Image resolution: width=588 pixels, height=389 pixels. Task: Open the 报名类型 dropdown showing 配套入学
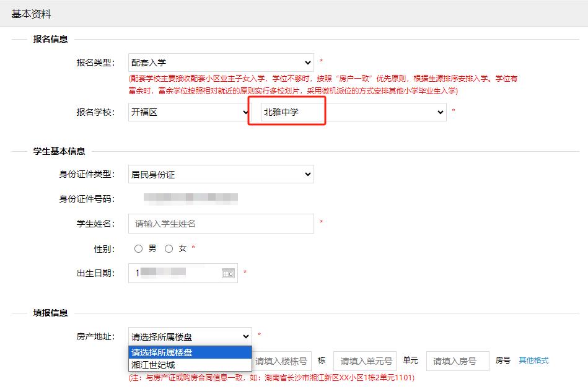pyautogui.click(x=221, y=63)
